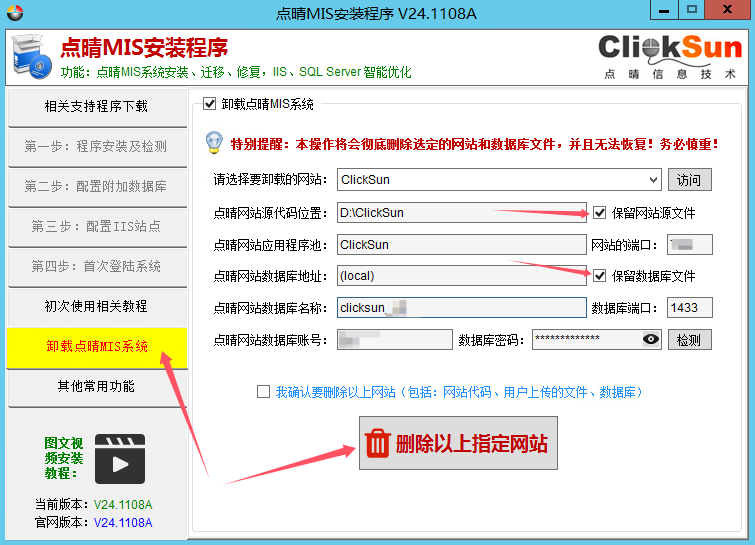Image resolution: width=755 pixels, height=545 pixels.
Task: Click the app icon in title bar
Action: coord(15,13)
